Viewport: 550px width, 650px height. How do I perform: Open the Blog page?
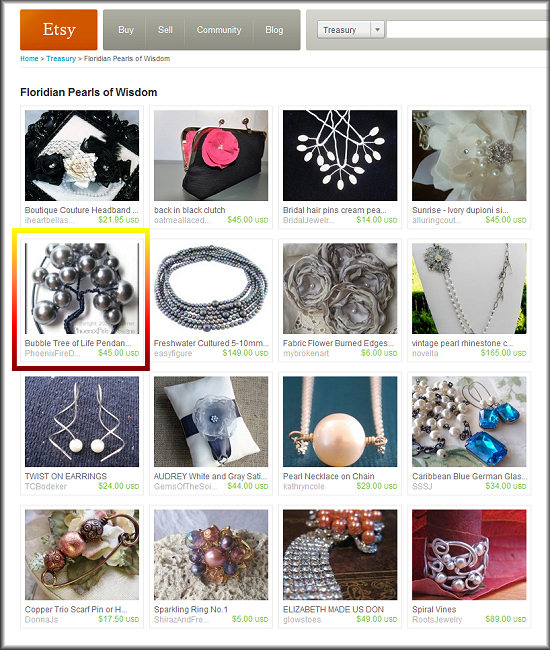(x=274, y=30)
